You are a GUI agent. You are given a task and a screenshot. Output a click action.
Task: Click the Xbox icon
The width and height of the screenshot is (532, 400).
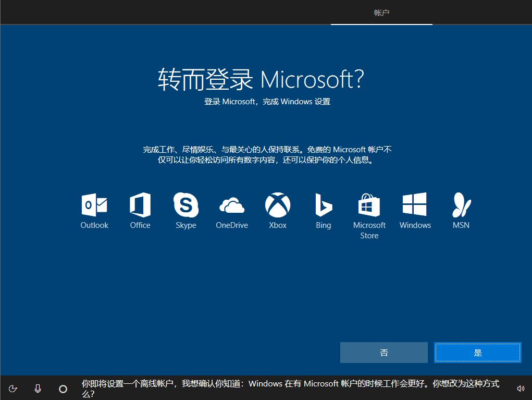click(x=277, y=205)
